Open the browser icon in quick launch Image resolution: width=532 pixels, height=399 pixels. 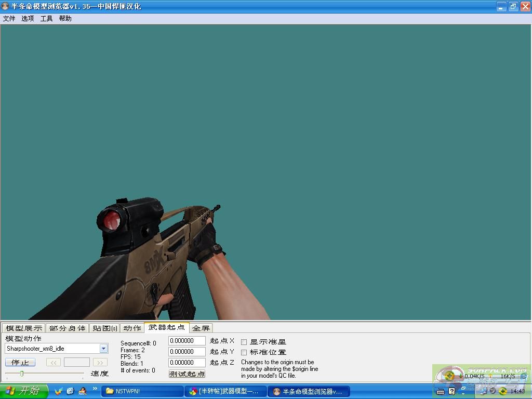[x=70, y=391]
